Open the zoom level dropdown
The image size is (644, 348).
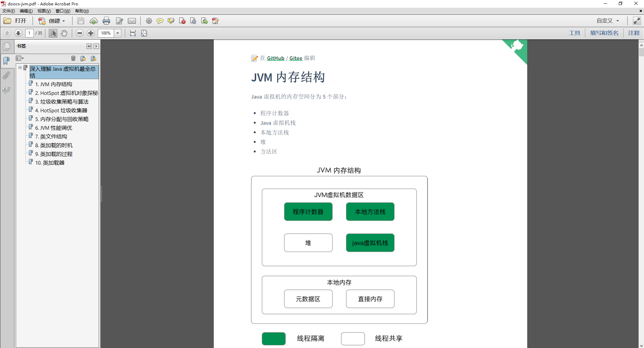[117, 33]
